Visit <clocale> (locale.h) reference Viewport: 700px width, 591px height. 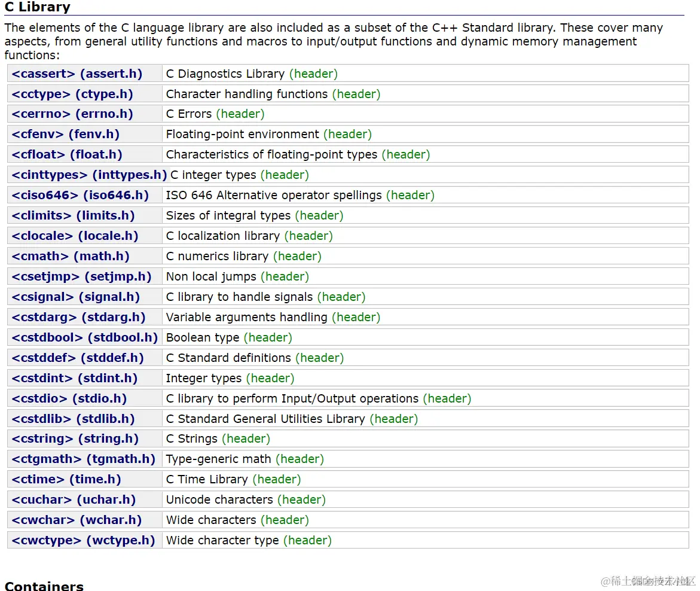click(x=75, y=236)
